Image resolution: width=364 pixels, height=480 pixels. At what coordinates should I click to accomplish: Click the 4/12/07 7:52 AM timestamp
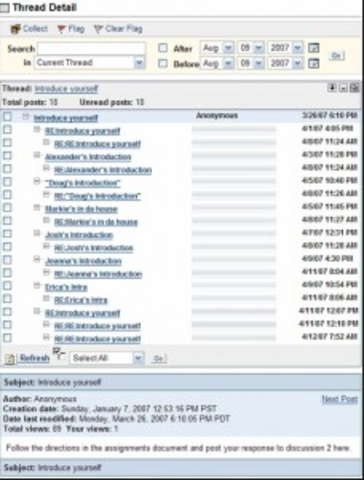(x=330, y=337)
